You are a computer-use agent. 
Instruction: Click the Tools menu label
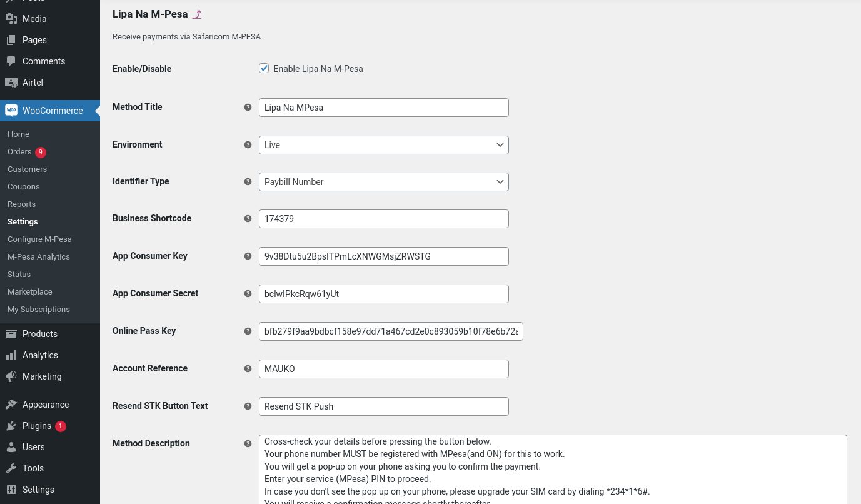click(33, 468)
